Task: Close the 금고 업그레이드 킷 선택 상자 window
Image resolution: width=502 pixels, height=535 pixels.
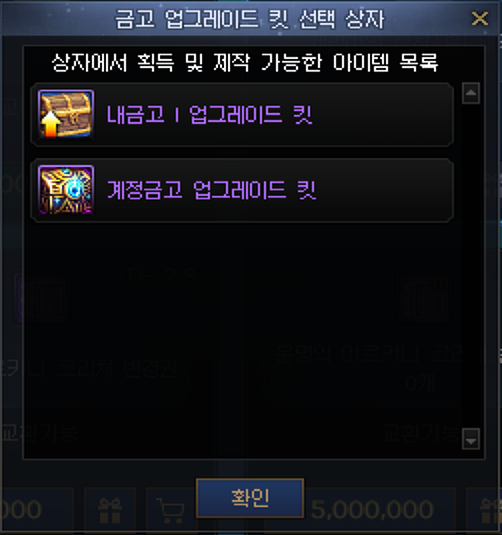Action: tap(479, 18)
